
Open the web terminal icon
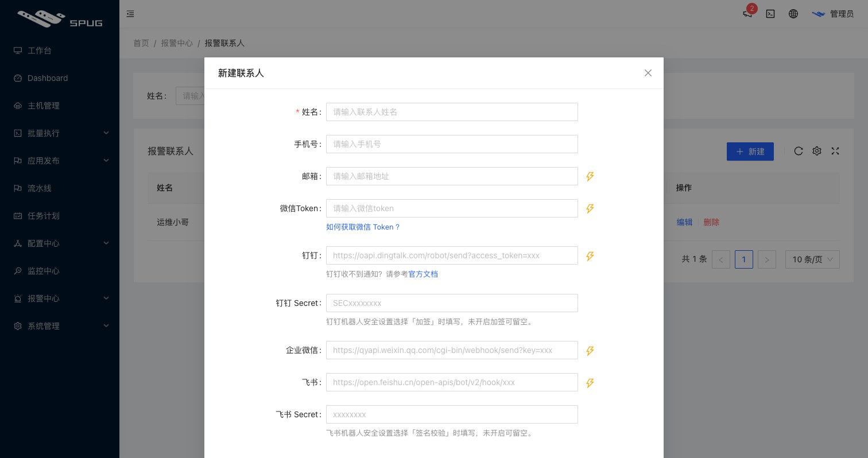point(770,14)
